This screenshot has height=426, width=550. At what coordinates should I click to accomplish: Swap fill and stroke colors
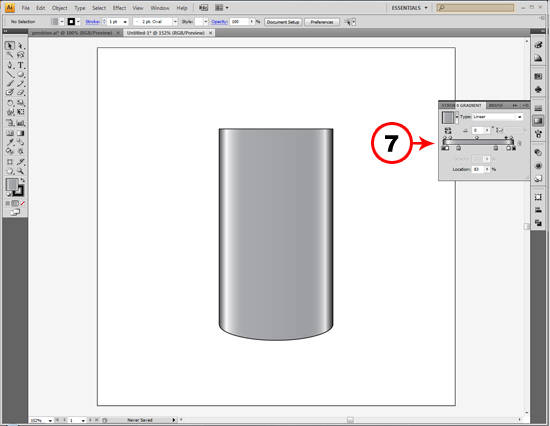(x=23, y=180)
